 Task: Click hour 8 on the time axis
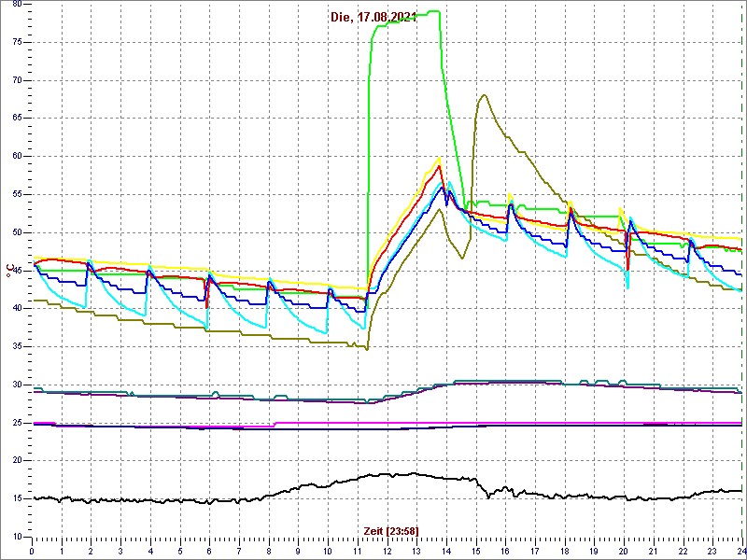269,551
